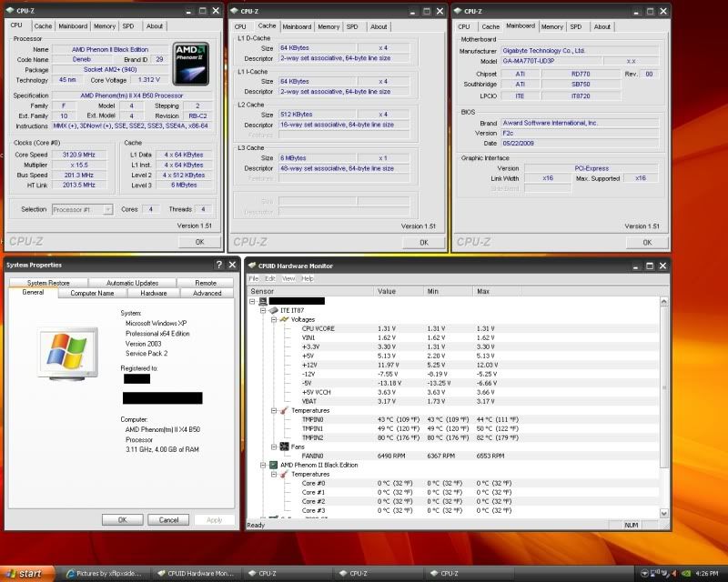Click the CPU-Z title icon in the Processor window
This screenshot has width=728, height=582.
10,10
